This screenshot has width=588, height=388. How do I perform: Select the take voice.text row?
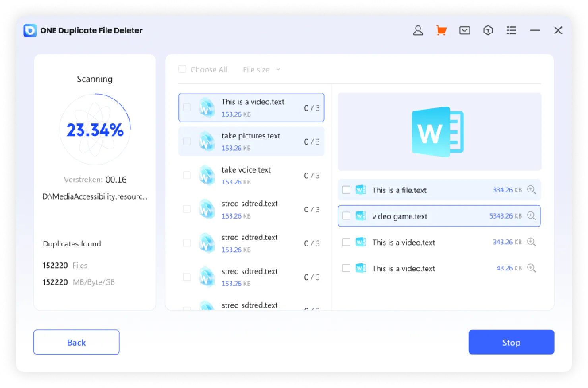[x=251, y=175]
